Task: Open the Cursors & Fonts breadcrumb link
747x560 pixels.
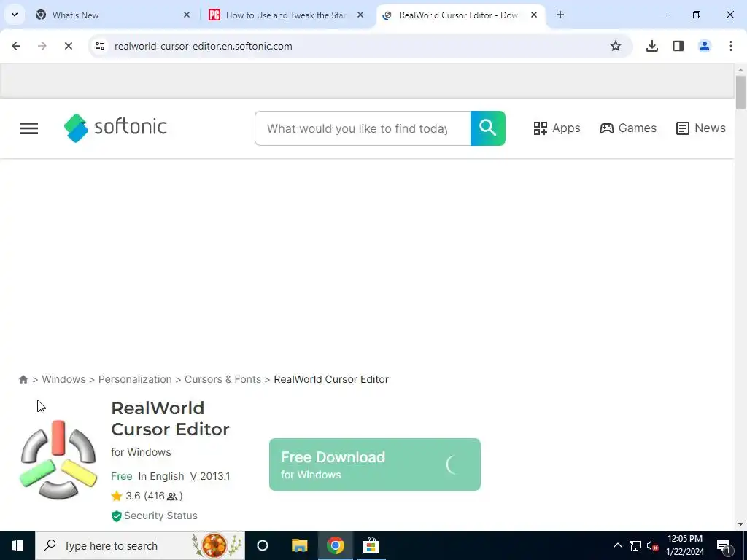Action: pyautogui.click(x=222, y=379)
